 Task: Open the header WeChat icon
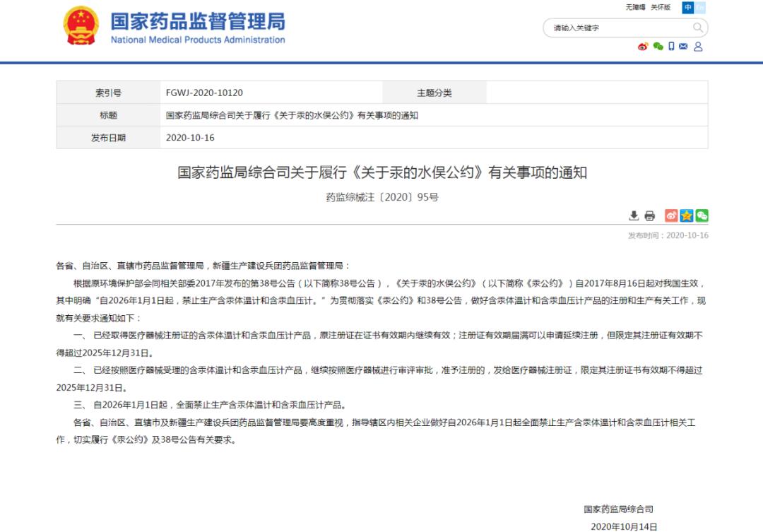click(x=658, y=47)
